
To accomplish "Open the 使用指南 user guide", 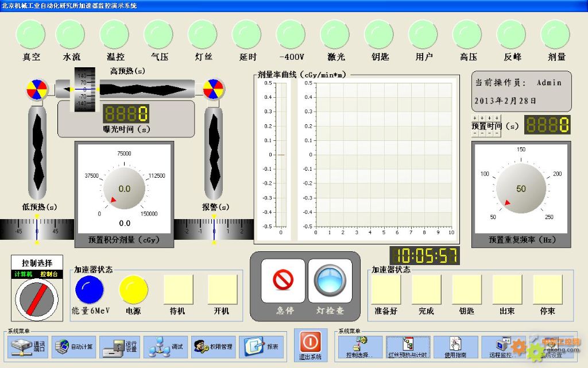I will [x=455, y=347].
